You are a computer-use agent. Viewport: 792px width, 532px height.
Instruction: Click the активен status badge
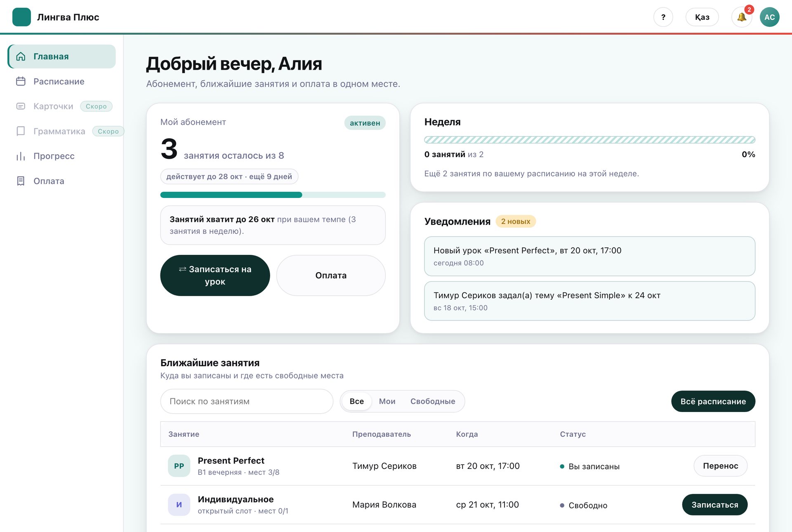coord(365,123)
